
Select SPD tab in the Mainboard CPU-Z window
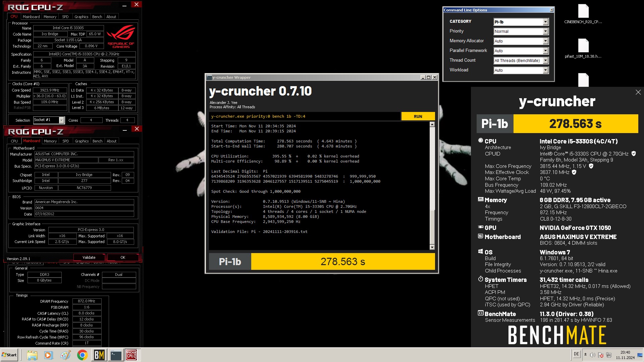[x=66, y=141]
